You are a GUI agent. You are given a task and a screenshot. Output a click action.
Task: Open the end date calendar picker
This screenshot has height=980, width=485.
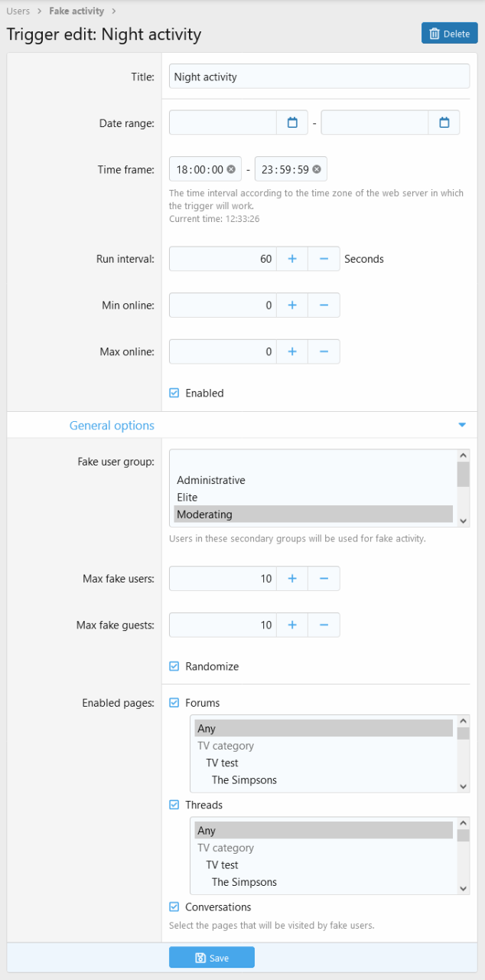tap(444, 122)
